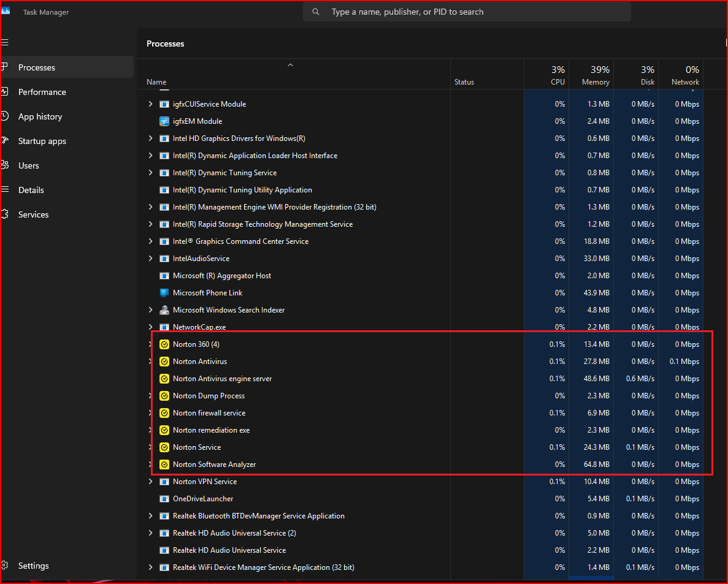Focus the name, publisher, or PID search box

point(467,12)
